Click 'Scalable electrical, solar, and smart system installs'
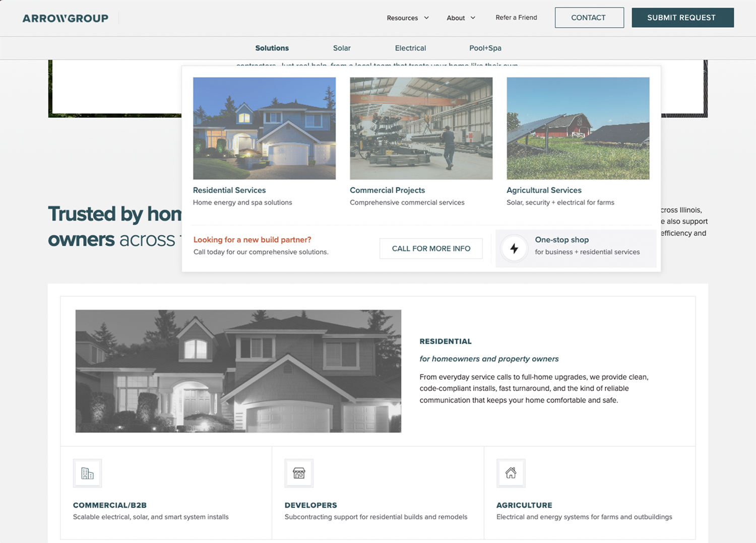The height and width of the screenshot is (543, 756). (x=151, y=517)
